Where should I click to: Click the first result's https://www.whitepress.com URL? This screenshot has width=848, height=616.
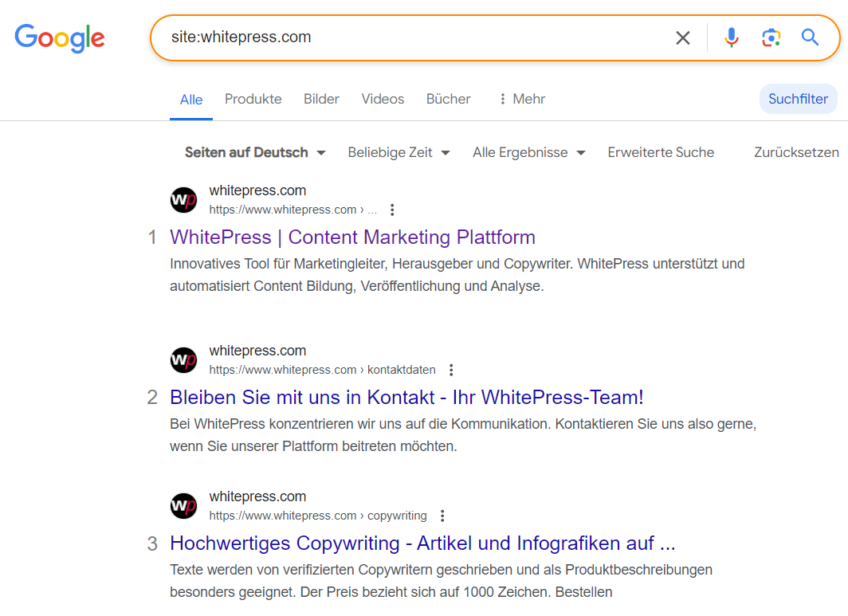[292, 210]
